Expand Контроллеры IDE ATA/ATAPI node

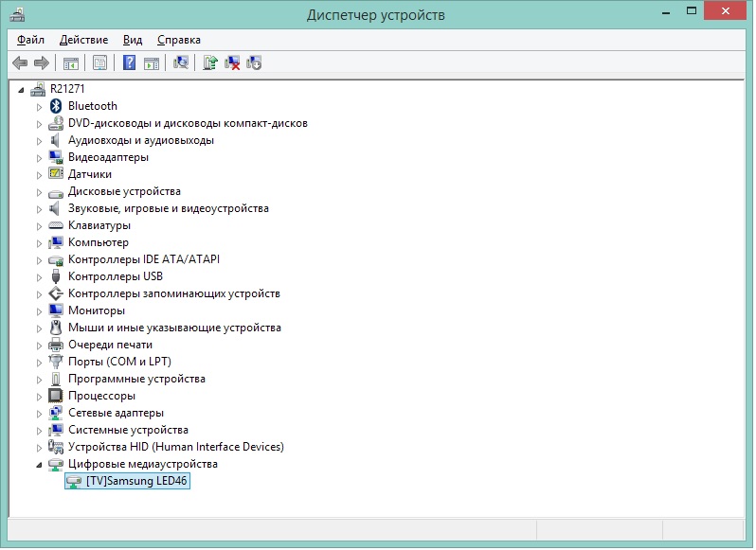coord(39,260)
